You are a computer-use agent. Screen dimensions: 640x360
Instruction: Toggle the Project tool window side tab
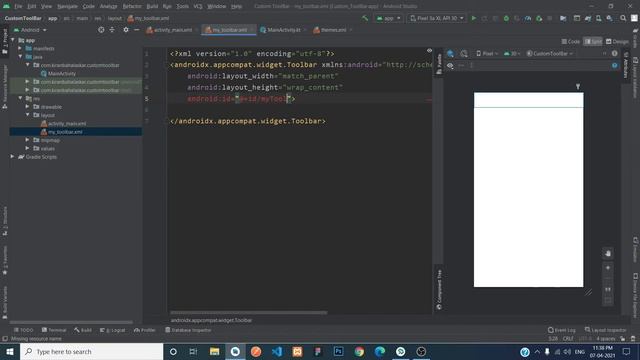[x=5, y=41]
